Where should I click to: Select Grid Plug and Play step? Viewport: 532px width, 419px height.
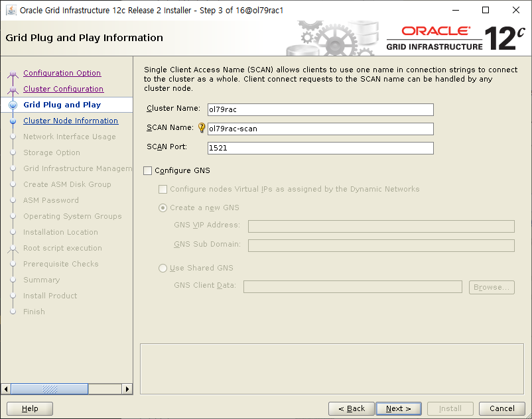[x=62, y=105]
